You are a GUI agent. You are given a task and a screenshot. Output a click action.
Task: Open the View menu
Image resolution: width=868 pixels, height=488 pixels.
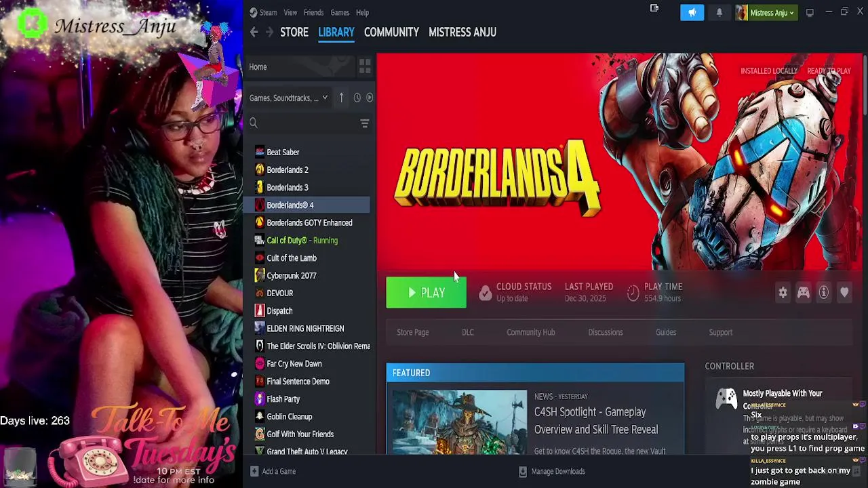(x=290, y=12)
